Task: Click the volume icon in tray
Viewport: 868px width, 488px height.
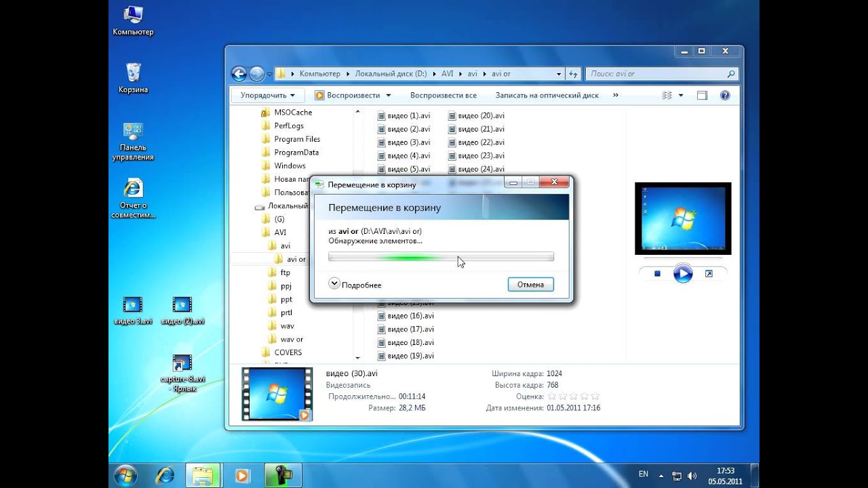Action: 692,476
